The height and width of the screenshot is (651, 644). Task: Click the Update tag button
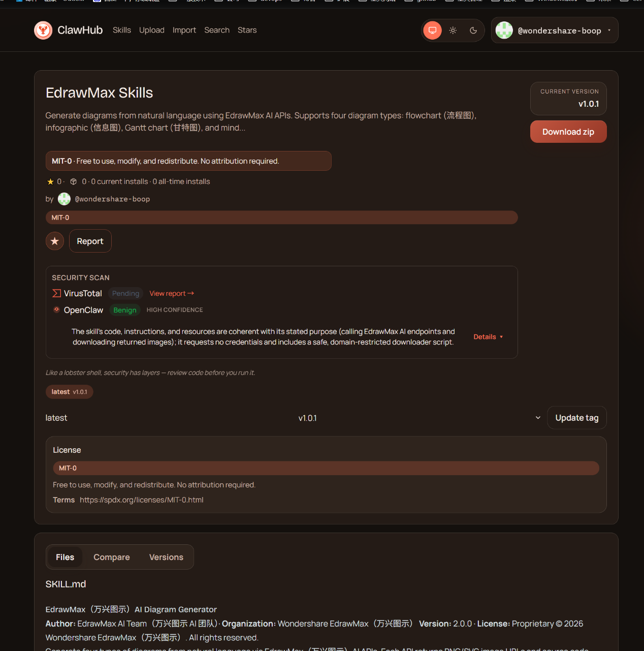coord(576,418)
